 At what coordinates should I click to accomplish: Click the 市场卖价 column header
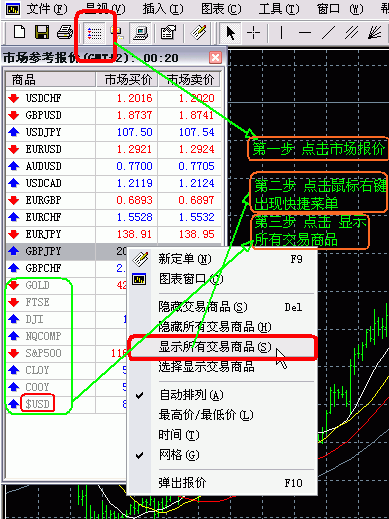click(189, 80)
